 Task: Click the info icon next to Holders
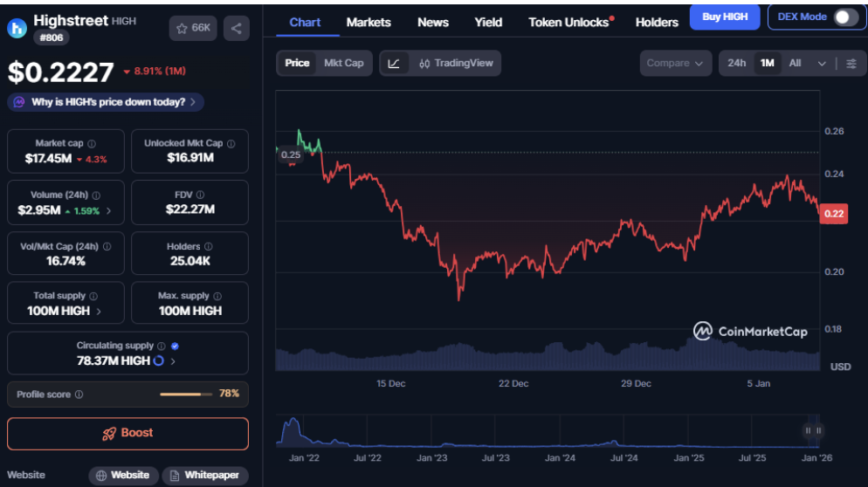click(x=208, y=247)
